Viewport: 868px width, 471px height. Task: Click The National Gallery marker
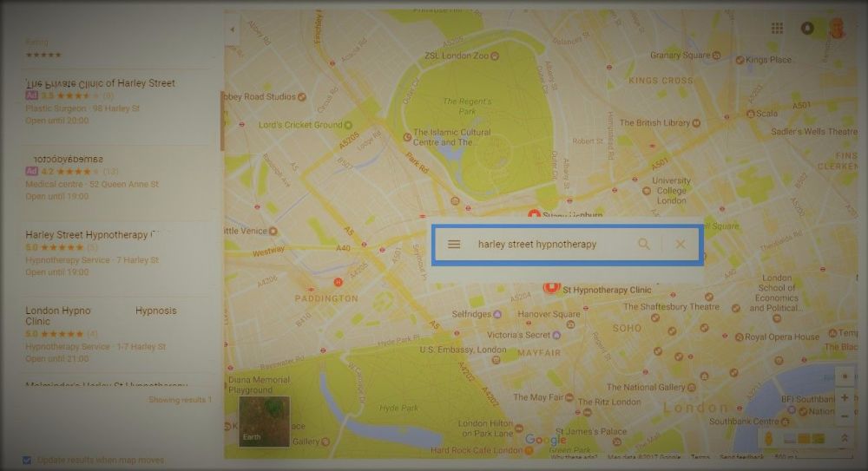692,388
